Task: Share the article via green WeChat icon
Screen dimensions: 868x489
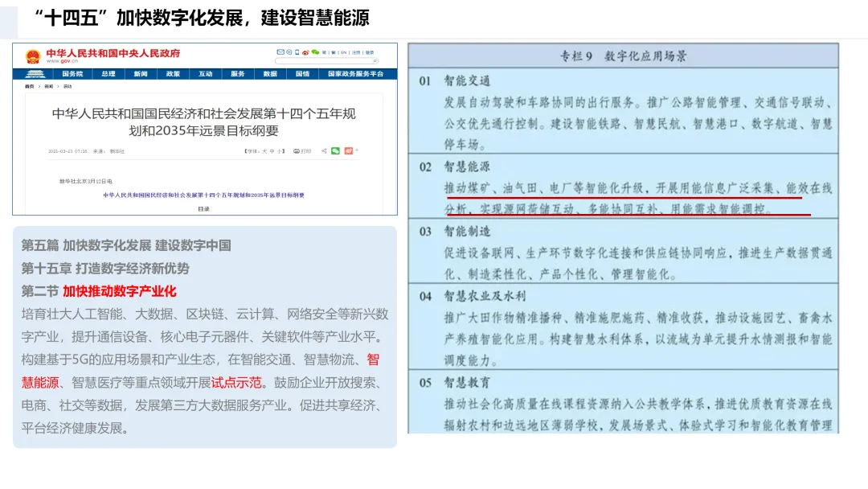Action: [x=335, y=150]
